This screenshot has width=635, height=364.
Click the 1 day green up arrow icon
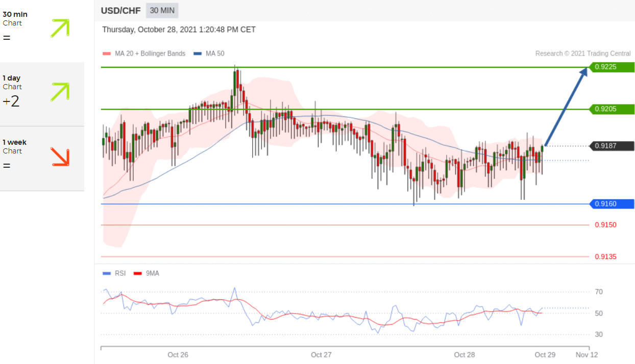[60, 92]
